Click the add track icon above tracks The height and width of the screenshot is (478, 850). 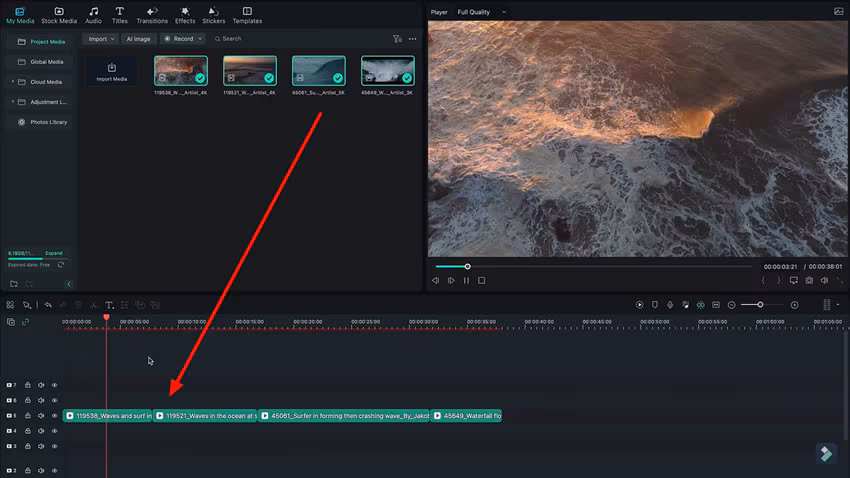(11, 322)
